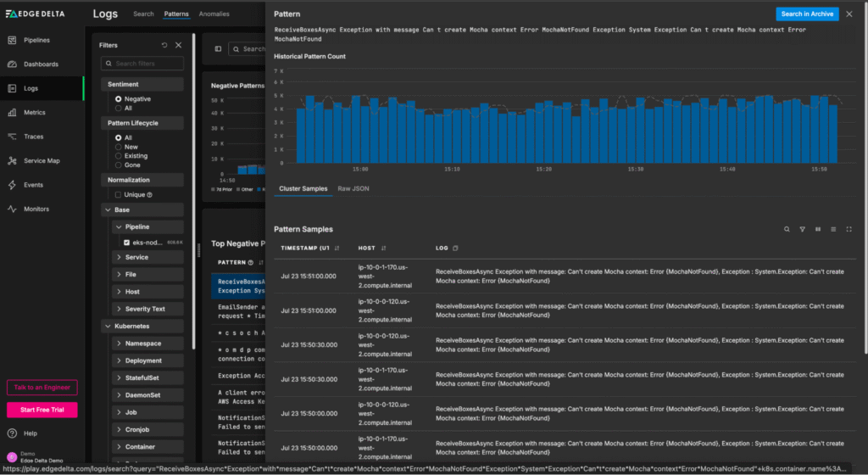
Task: Open the Service Map sidebar icon
Action: 13,161
